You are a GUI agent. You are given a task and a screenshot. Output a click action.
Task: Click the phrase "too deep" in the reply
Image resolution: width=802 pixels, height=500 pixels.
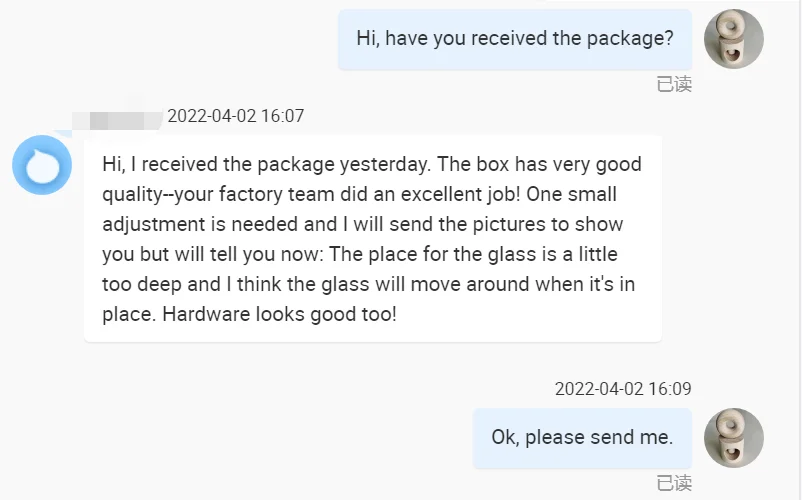[140, 284]
